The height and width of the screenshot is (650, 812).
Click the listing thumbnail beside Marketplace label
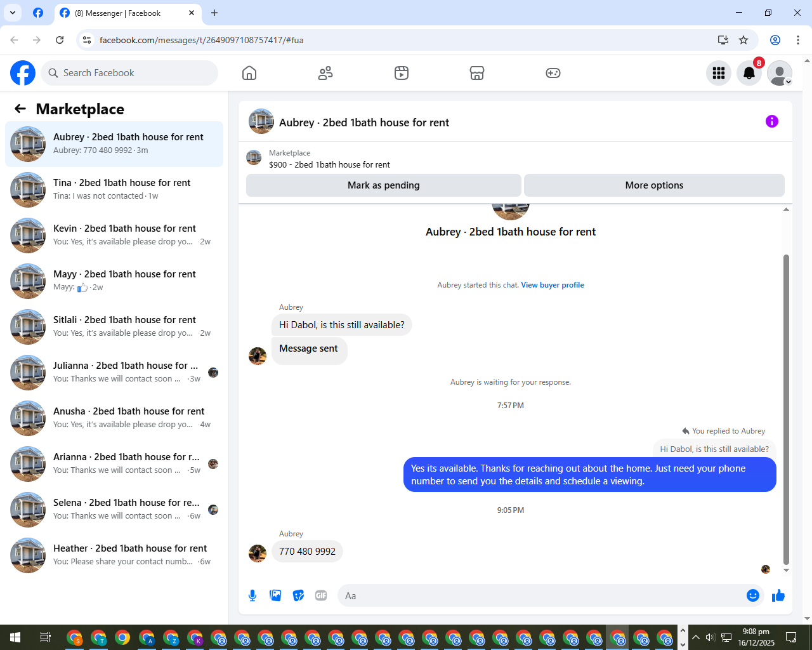coord(254,157)
